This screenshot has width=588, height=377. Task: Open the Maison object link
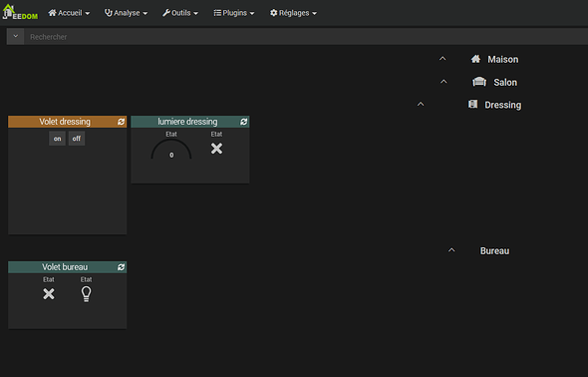coord(503,59)
